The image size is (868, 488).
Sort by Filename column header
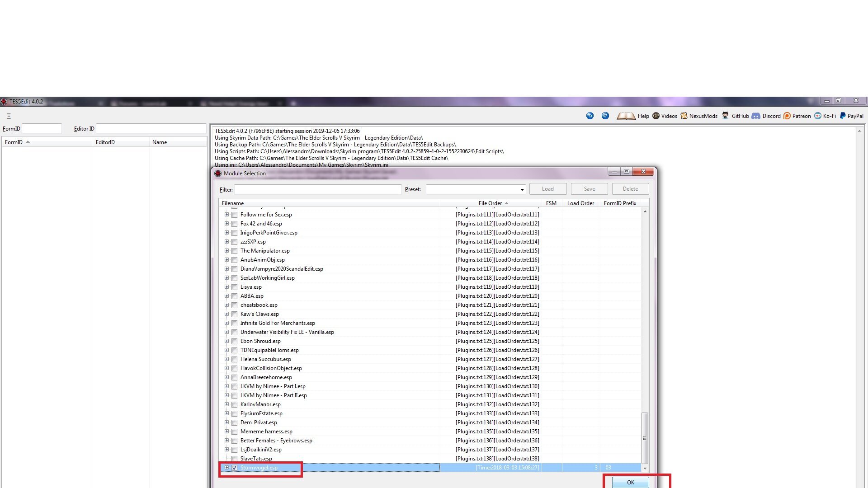[329, 203]
